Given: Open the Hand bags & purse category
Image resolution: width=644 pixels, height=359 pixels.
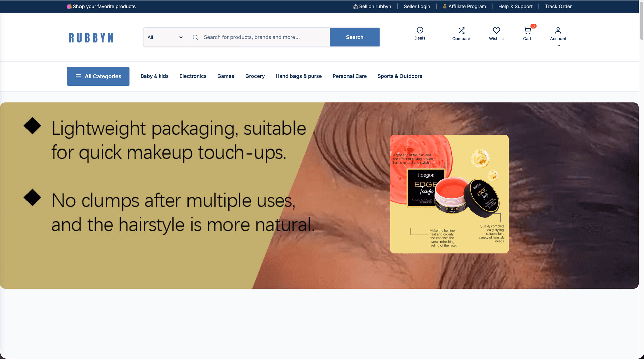Looking at the screenshot, I should (x=299, y=76).
